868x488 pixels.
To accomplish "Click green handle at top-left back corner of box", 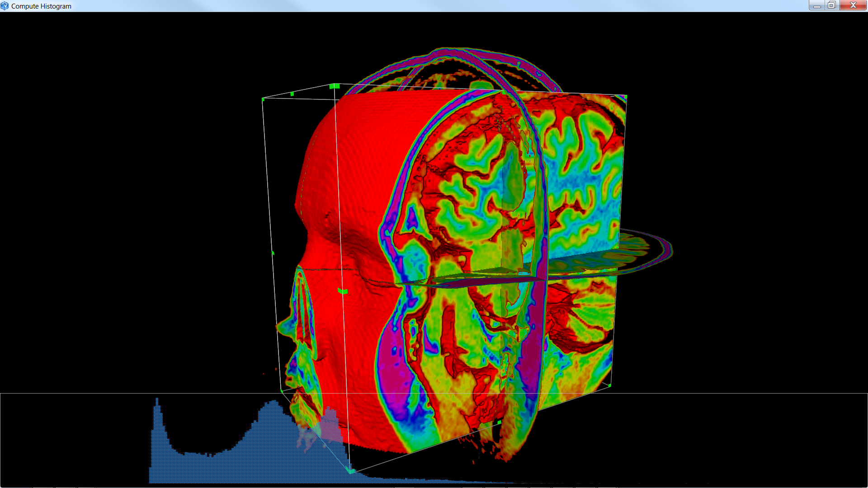I will coord(264,99).
